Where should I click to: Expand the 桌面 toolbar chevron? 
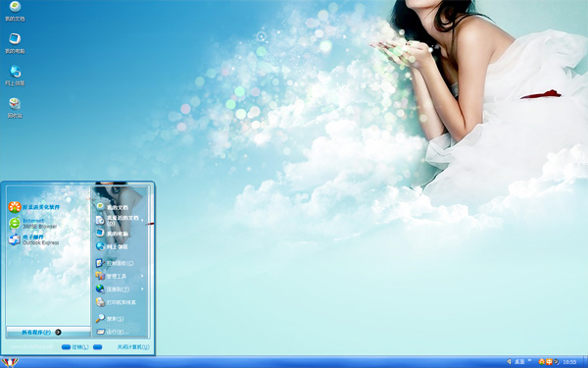(x=530, y=361)
